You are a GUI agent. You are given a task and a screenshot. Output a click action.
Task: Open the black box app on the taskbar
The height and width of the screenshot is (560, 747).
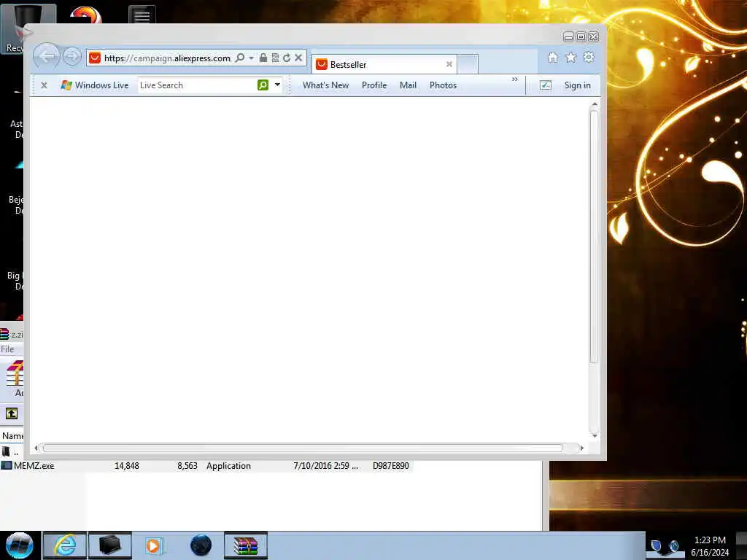point(110,545)
